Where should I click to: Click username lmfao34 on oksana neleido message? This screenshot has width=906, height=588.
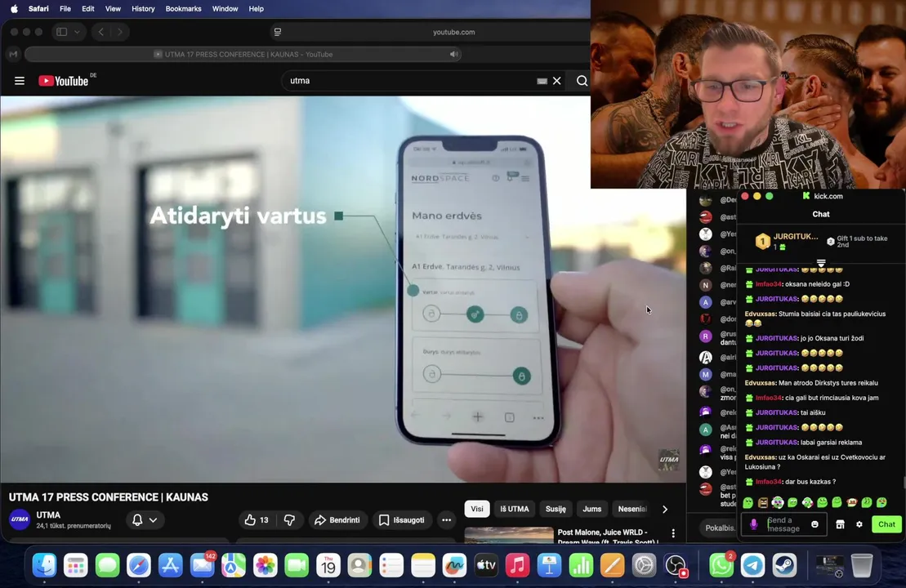tap(769, 284)
